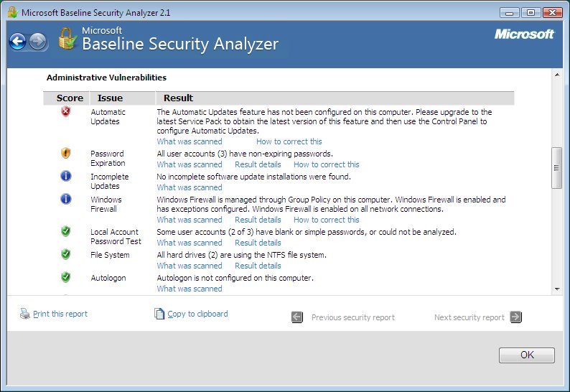
Task: Click the Password Expiration issue name
Action: (108, 158)
